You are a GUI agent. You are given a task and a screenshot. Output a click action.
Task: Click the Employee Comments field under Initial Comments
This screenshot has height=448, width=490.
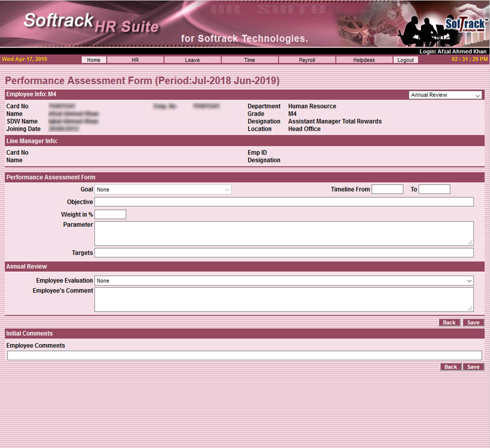[x=244, y=356]
